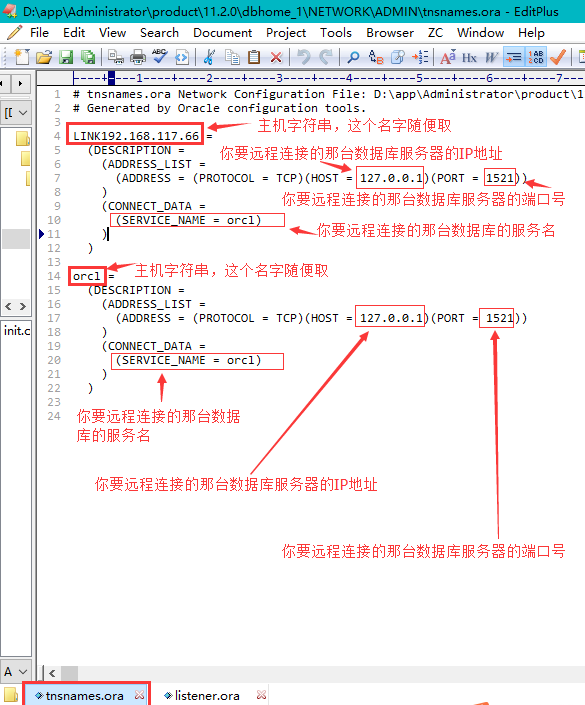
Task: Redo the last undone edit
Action: [326, 57]
